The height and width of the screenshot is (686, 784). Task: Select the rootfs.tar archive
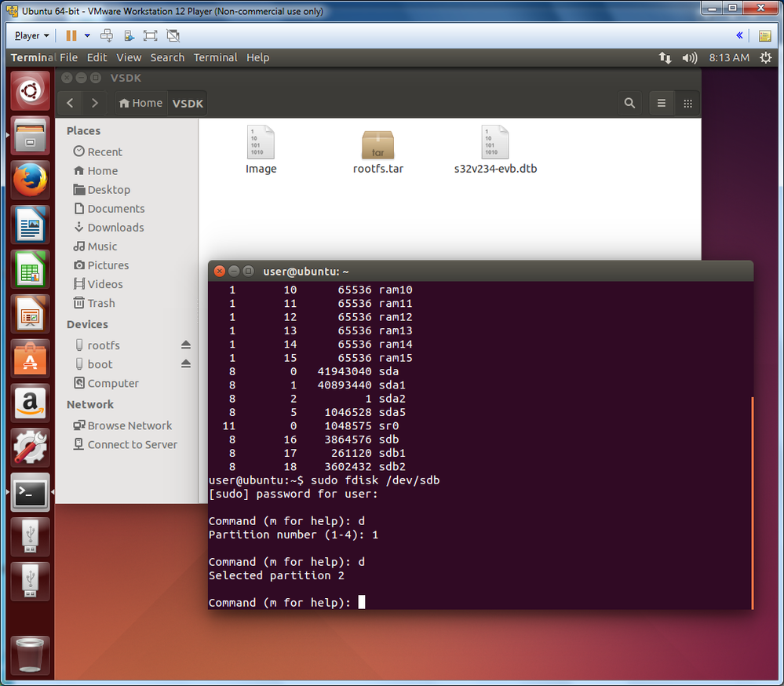pyautogui.click(x=378, y=151)
